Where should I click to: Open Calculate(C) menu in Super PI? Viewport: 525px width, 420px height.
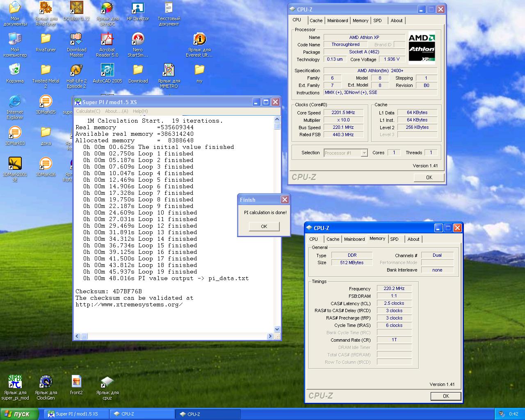click(x=88, y=111)
